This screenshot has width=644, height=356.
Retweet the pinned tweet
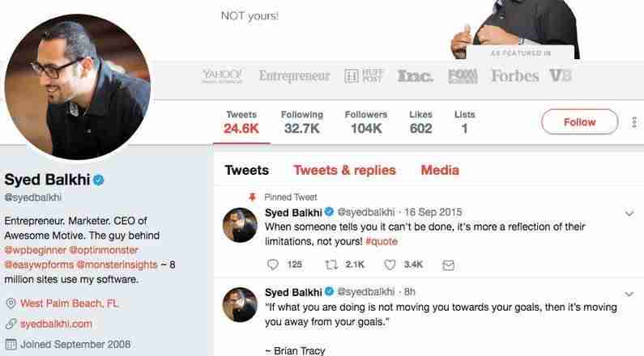click(333, 265)
